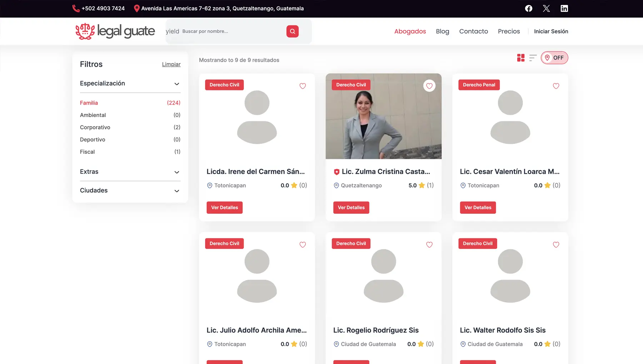Click the red search magnifier button

pyautogui.click(x=292, y=31)
